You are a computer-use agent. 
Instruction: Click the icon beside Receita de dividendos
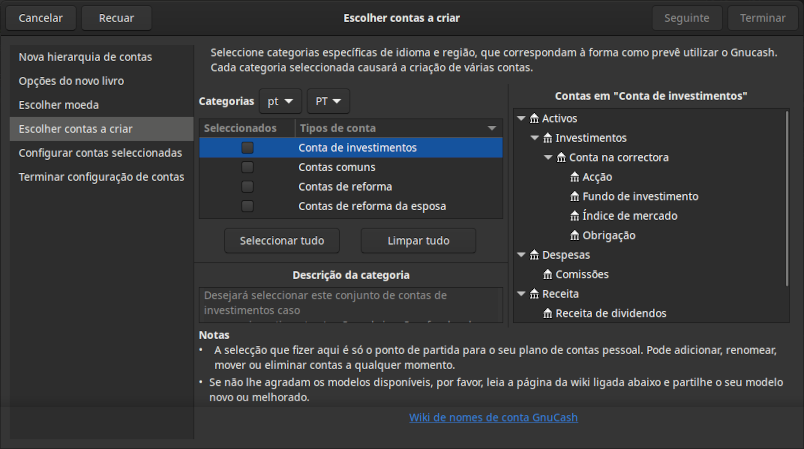click(548, 313)
